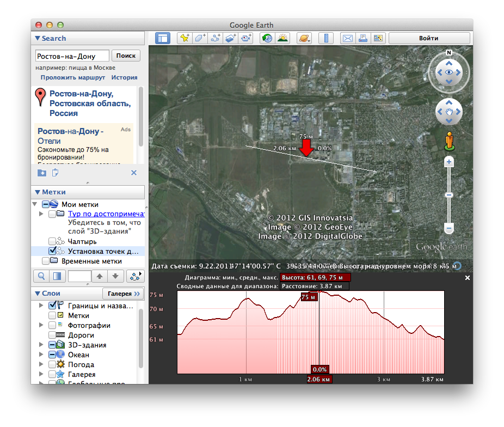Start recording a tour with the camera icon
Viewport: 504px width, 427px height.
[x=246, y=38]
